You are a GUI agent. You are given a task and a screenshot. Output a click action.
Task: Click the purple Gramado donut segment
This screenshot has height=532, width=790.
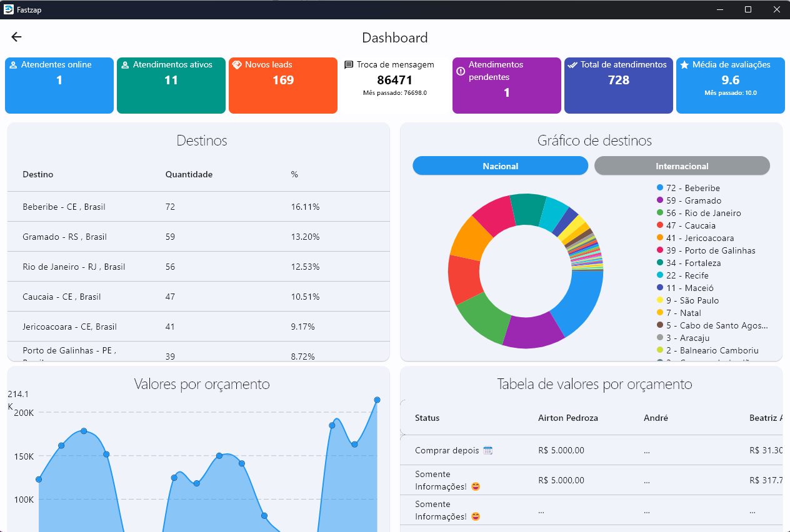(533, 331)
